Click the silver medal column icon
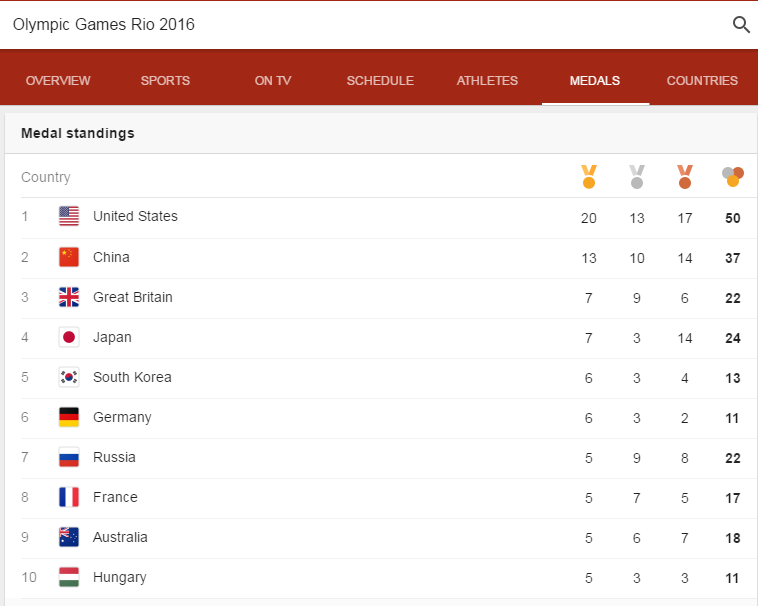758x606 pixels. pos(637,177)
